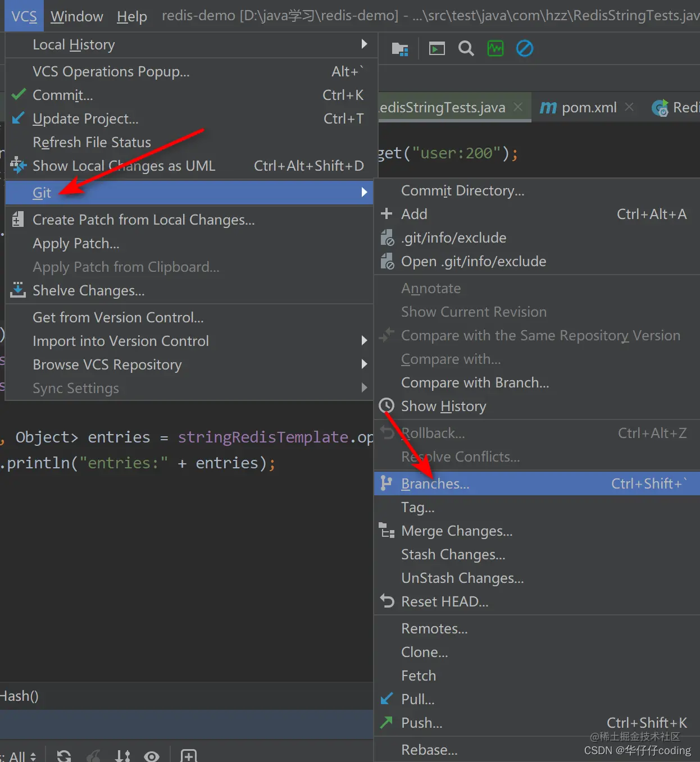700x762 pixels.
Task: Click Annotate in Git submenu
Action: 537,288
